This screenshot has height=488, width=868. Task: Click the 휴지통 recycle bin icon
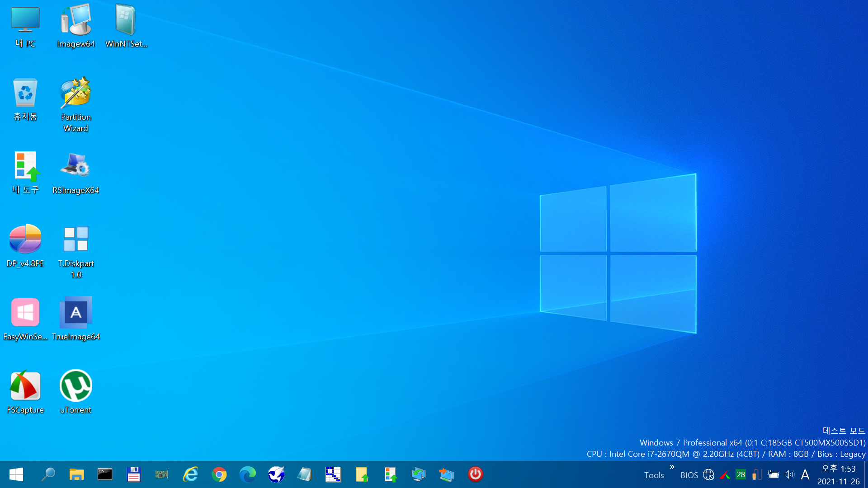(25, 99)
